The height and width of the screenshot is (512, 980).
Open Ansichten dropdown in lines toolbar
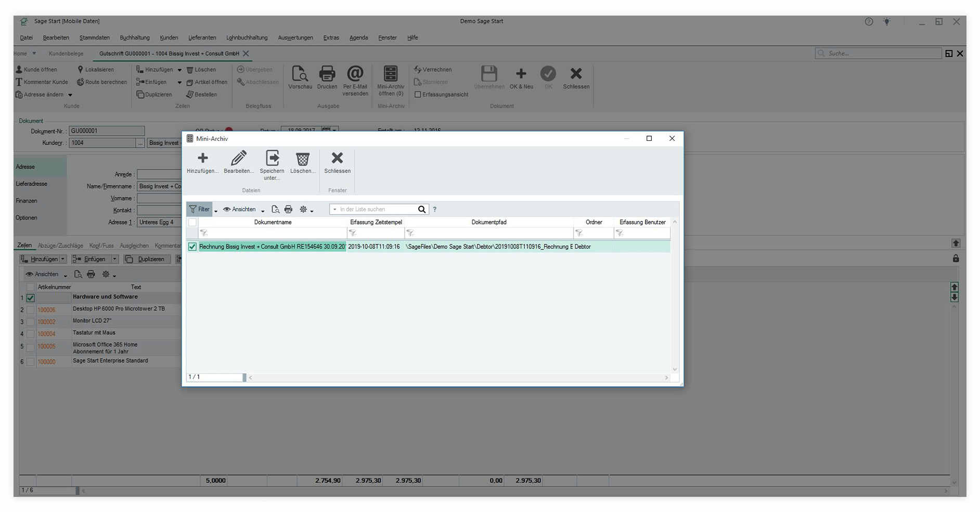(65, 275)
